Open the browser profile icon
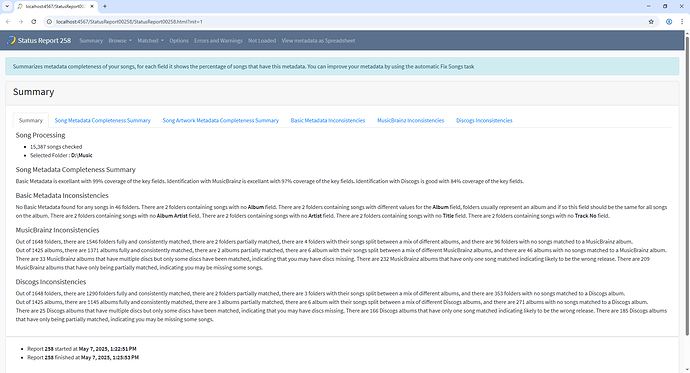 click(669, 22)
